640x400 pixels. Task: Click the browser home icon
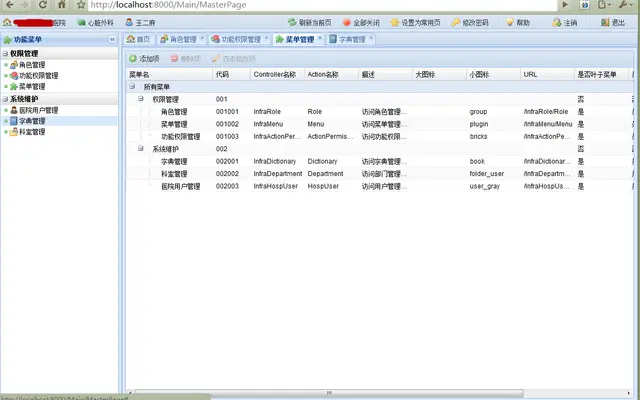click(62, 4)
